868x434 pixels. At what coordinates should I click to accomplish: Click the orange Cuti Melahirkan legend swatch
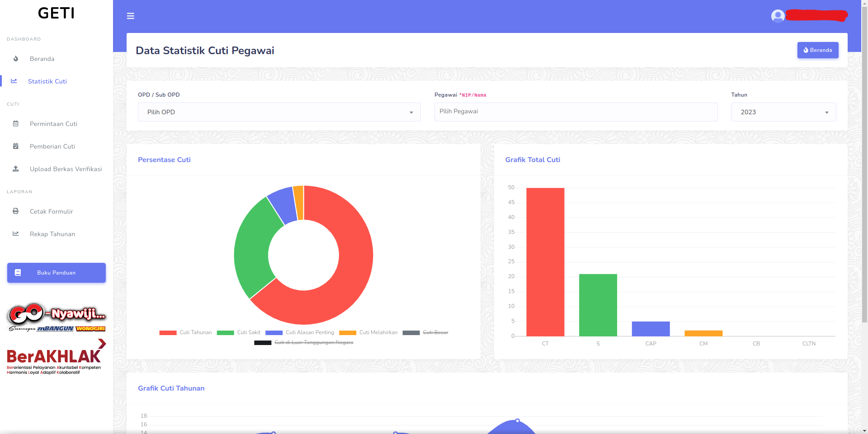click(x=348, y=333)
